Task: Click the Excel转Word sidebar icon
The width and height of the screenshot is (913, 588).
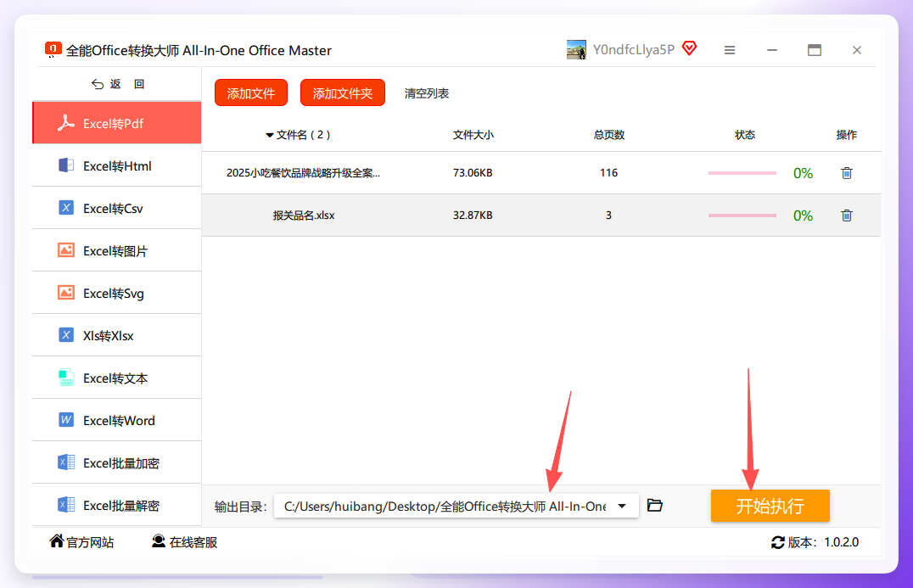Action: click(x=66, y=420)
